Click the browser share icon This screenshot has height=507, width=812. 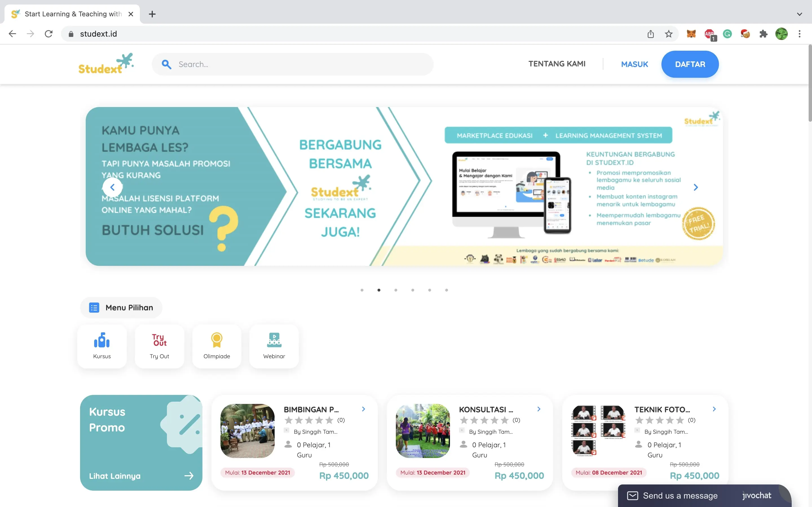coord(651,34)
